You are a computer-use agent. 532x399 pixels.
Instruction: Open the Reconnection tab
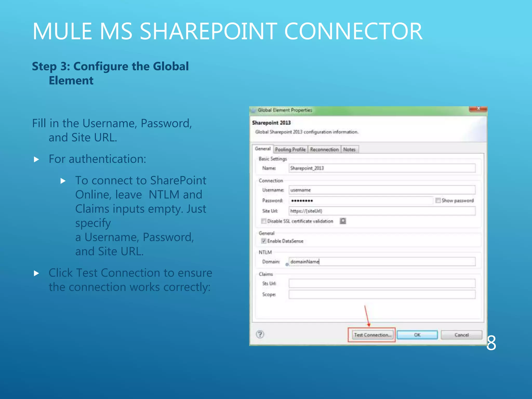pos(324,149)
